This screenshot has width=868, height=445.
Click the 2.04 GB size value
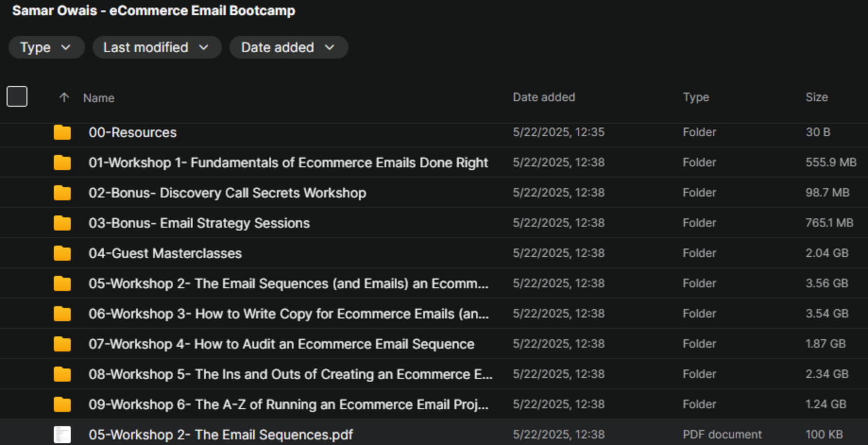point(827,253)
